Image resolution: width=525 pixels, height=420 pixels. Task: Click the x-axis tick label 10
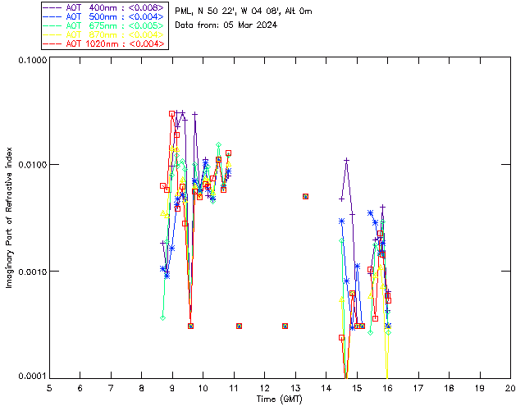coord(203,388)
